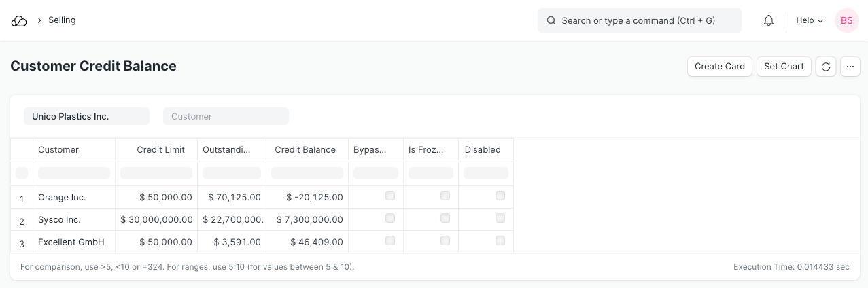Click the BS user avatar
Screen dimensions: 868x288
[x=846, y=21]
